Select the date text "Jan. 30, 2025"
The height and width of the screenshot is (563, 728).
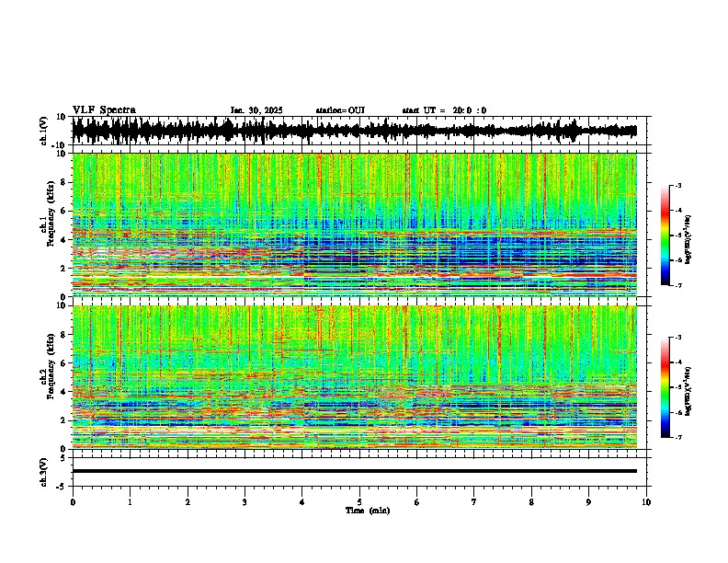click(x=256, y=110)
